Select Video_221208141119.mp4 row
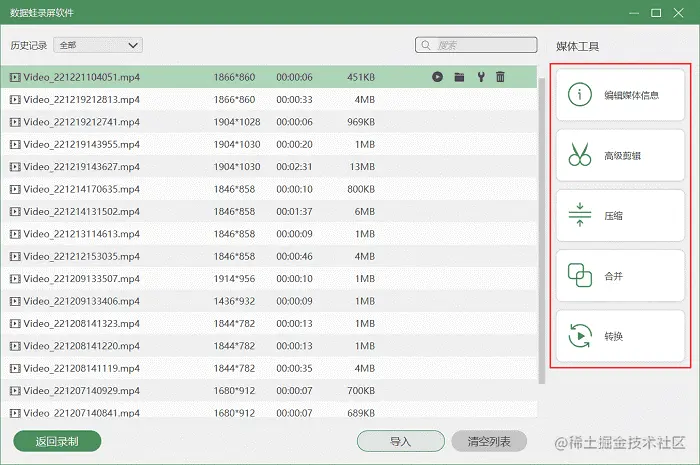Screen dimensions: 700x465 (x=269, y=368)
